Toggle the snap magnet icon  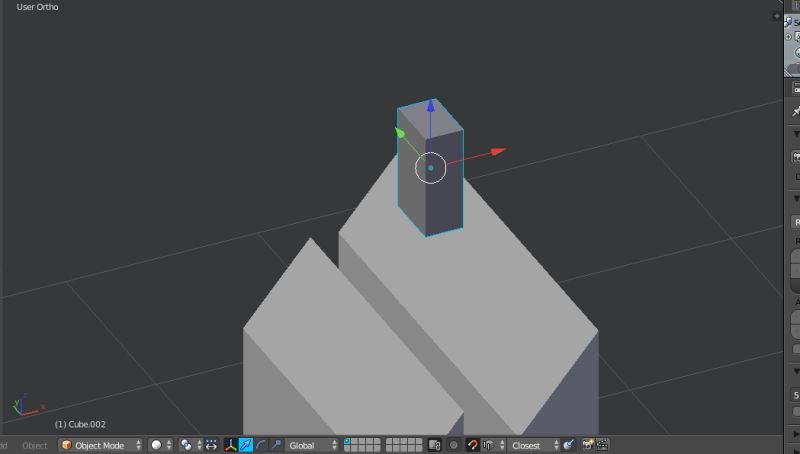point(472,445)
